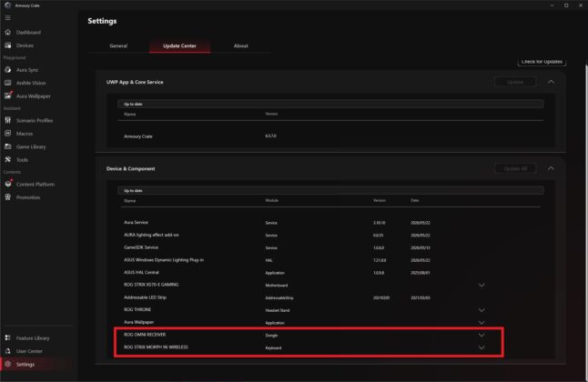This screenshot has width=588, height=382.
Task: Switch to the General tab
Action: (x=118, y=45)
